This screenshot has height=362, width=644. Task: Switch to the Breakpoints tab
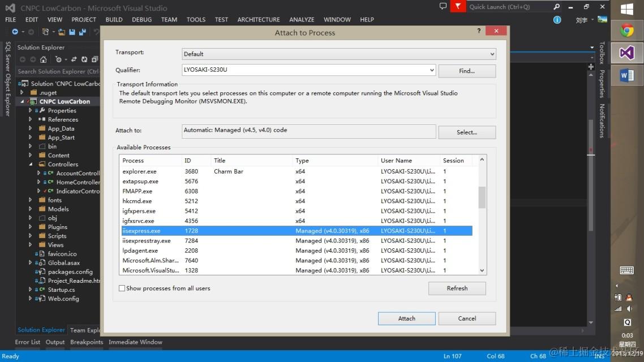click(87, 342)
